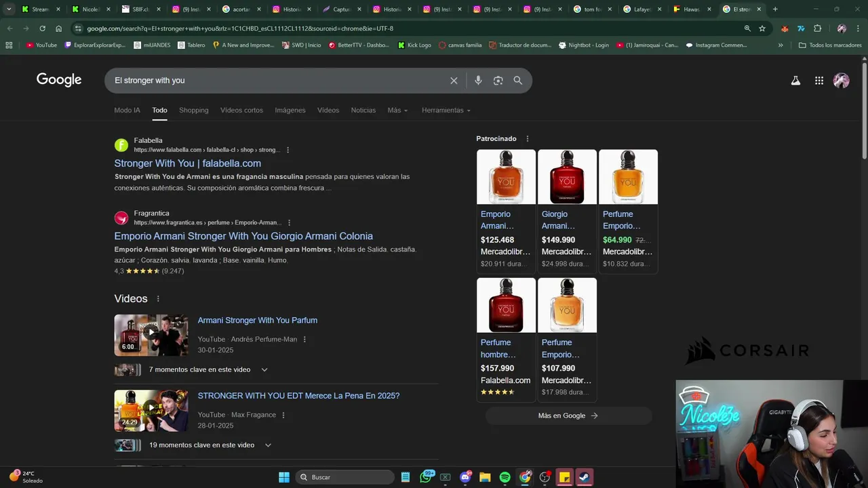Image resolution: width=868 pixels, height=488 pixels.
Task: Open the $149.990 Giorgio Armani product
Action: 567,211
